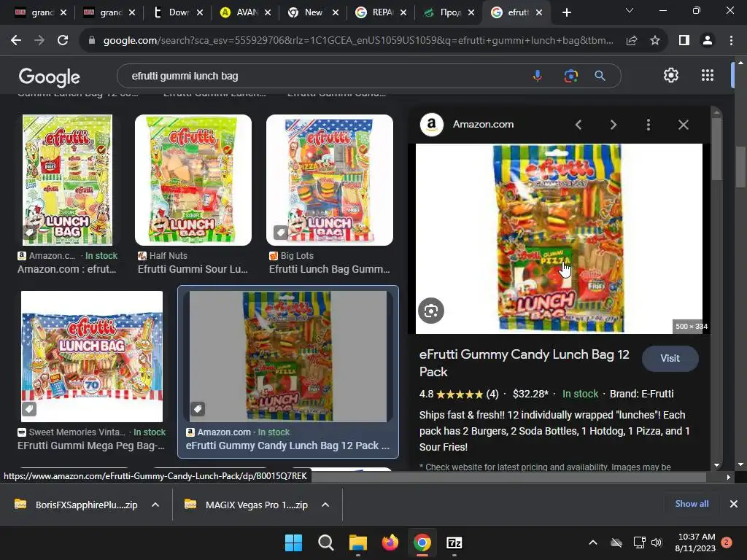Open Google apps grid
The height and width of the screenshot is (560, 747).
pos(708,75)
